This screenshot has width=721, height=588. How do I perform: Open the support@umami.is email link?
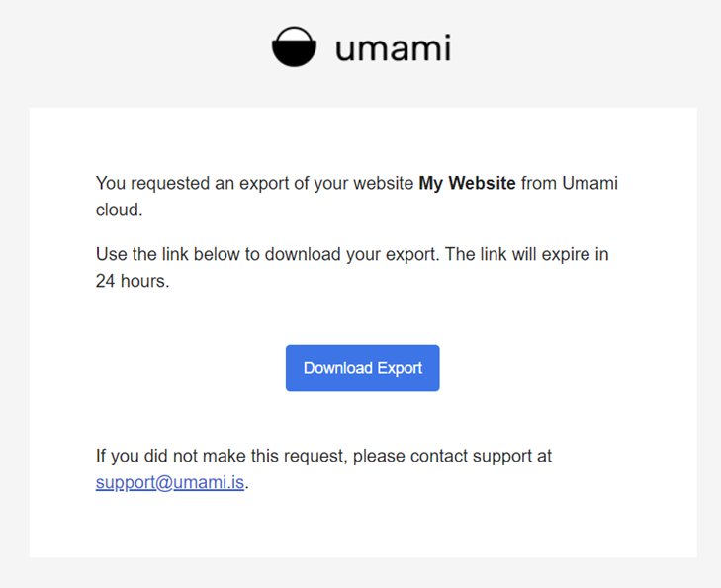coord(170,483)
